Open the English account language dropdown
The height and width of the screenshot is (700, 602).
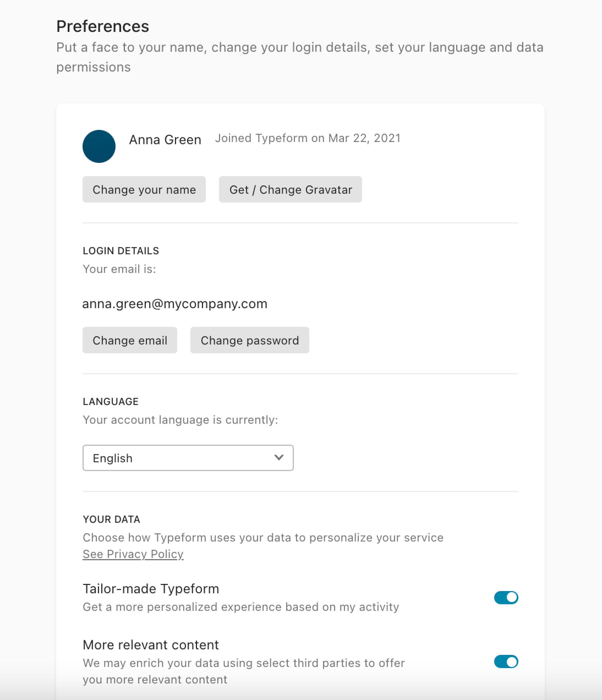click(188, 458)
